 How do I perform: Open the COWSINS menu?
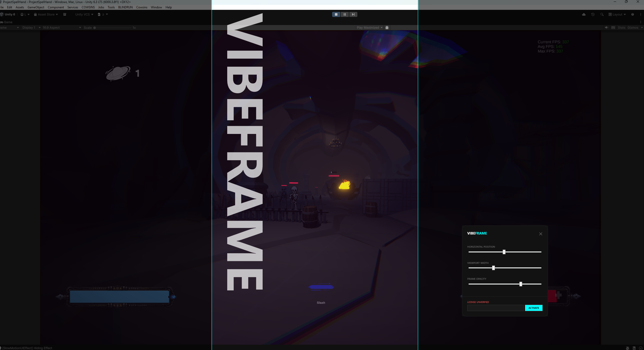click(x=88, y=7)
